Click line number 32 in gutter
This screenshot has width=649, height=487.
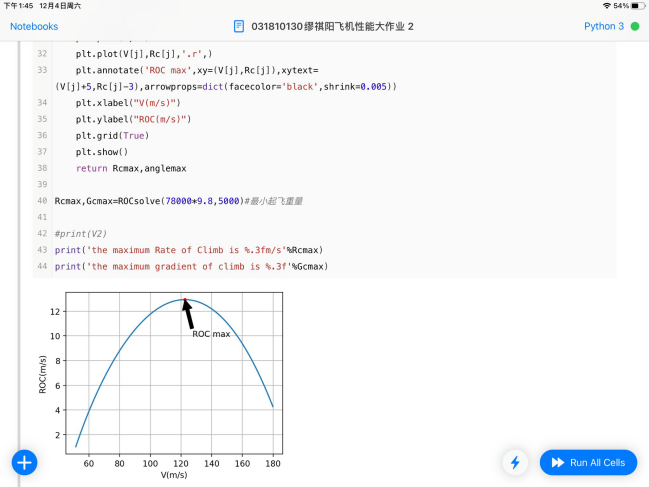point(42,54)
